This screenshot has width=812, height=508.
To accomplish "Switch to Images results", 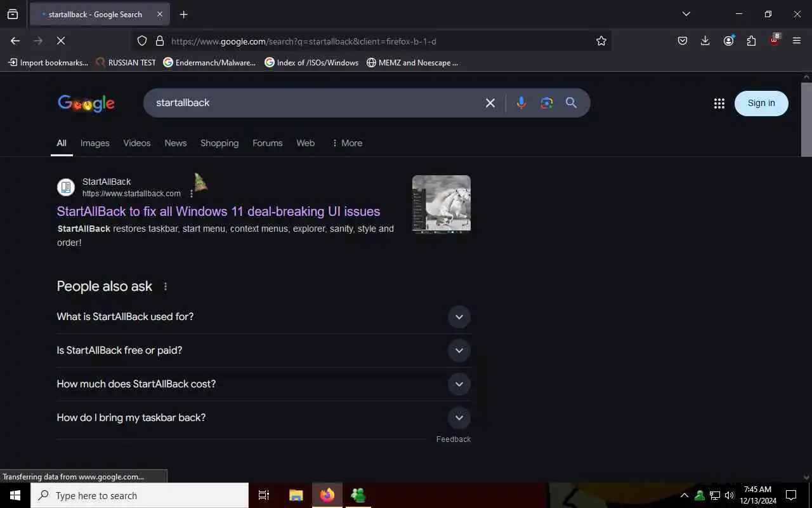I will click(95, 143).
